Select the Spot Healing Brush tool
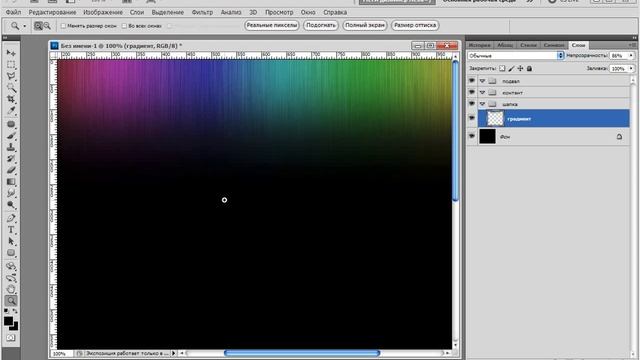Viewport: 640px width, 360px height. click(11, 124)
